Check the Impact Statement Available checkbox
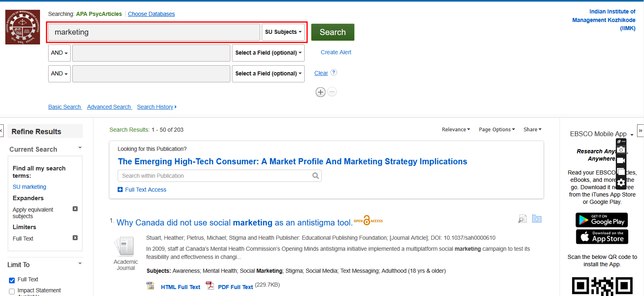 pos(12,291)
